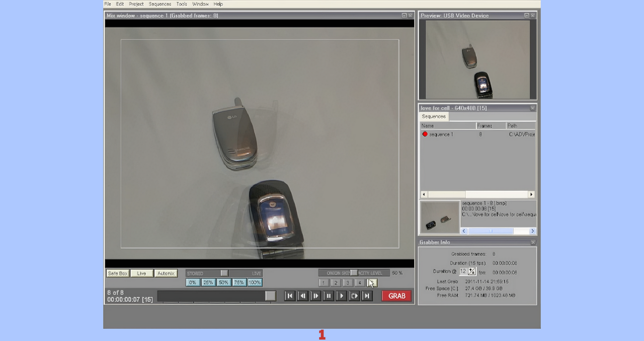Viewport: 644px width, 341px height.
Task: Click the sequence frame thumbnail
Action: pos(440,217)
